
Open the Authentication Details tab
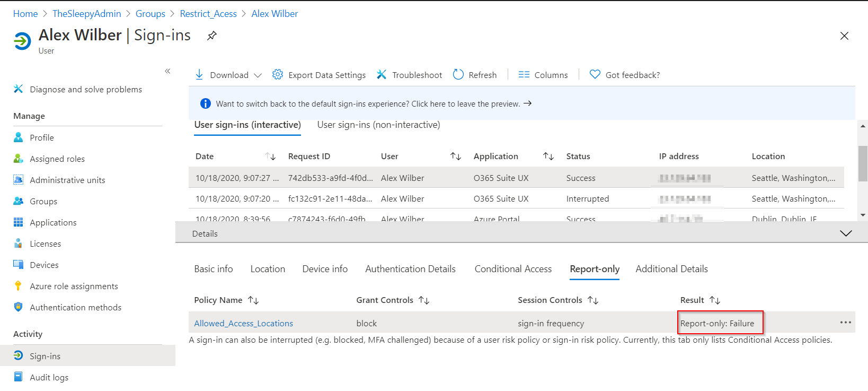(x=410, y=269)
